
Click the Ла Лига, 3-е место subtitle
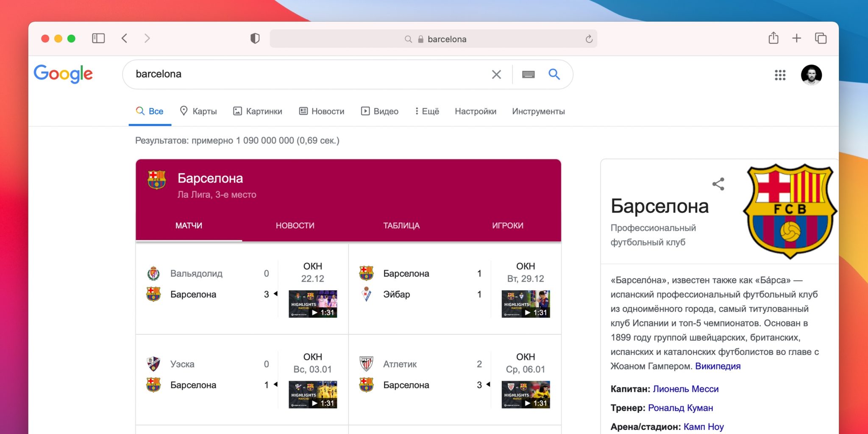coord(217,195)
